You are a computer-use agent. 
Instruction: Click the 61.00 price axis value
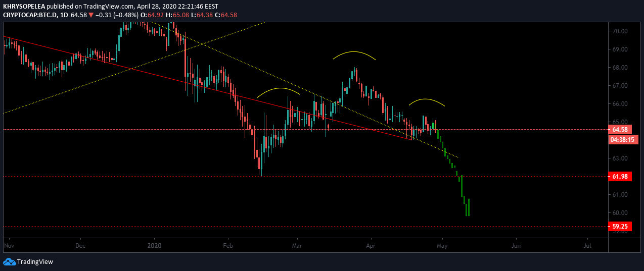click(x=620, y=194)
